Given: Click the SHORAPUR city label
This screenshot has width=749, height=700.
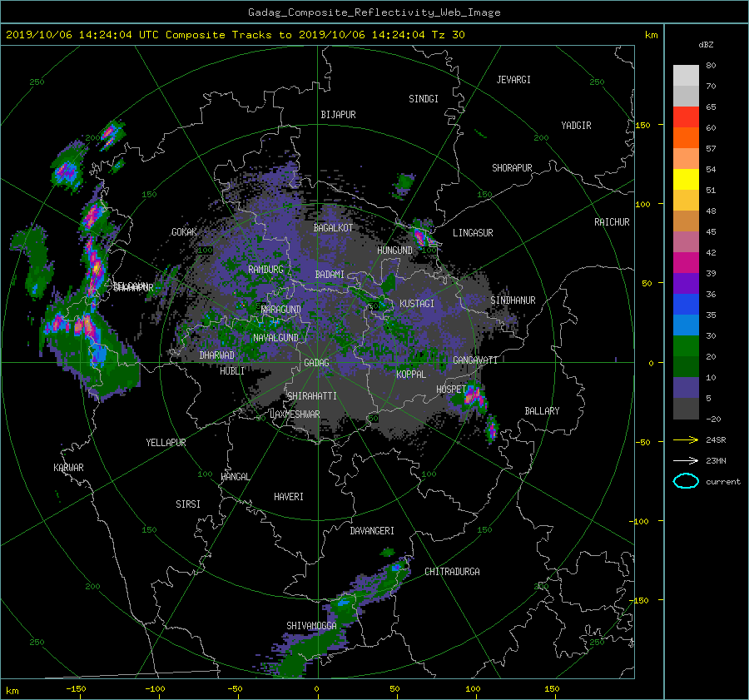Looking at the screenshot, I should (512, 168).
